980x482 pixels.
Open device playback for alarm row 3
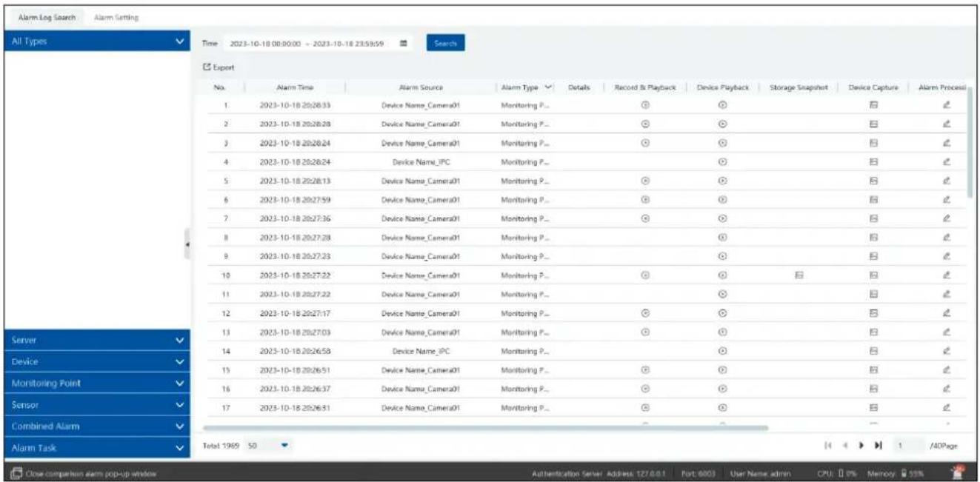click(x=722, y=142)
